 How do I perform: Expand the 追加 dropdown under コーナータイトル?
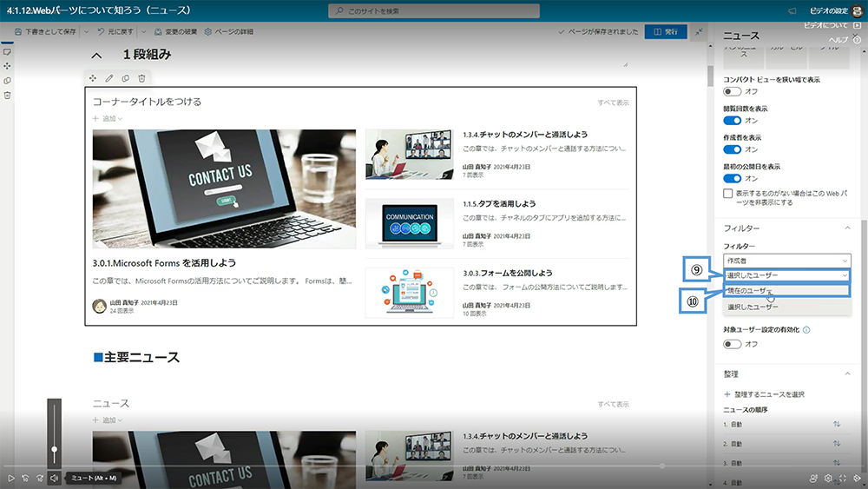pos(108,118)
